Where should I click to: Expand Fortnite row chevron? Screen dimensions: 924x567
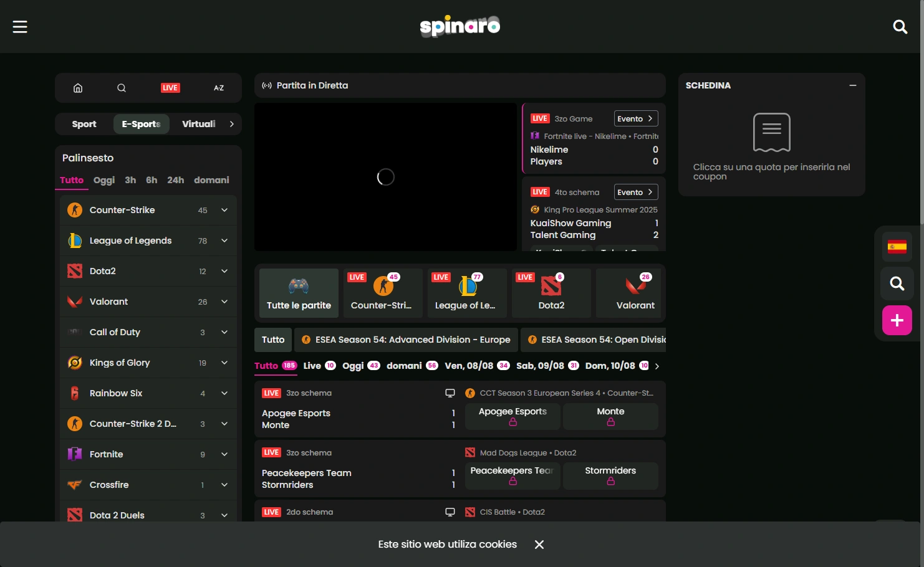point(224,454)
